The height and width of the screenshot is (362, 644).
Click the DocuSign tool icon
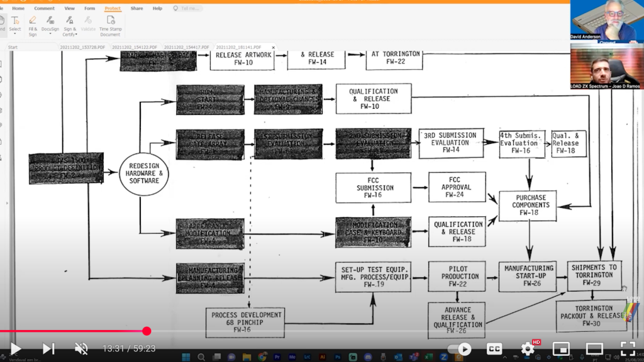point(50,20)
